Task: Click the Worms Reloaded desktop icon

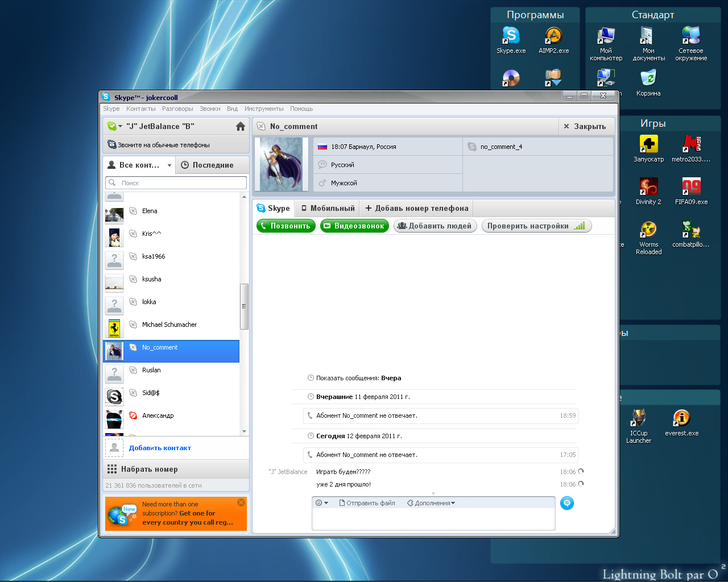Action: click(x=648, y=238)
